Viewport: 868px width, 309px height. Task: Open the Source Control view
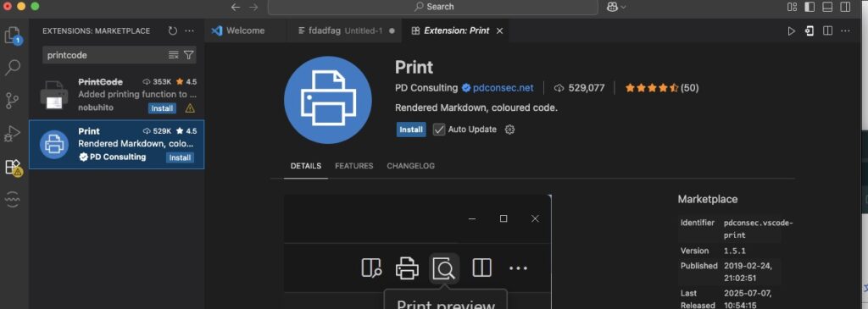coord(13,101)
